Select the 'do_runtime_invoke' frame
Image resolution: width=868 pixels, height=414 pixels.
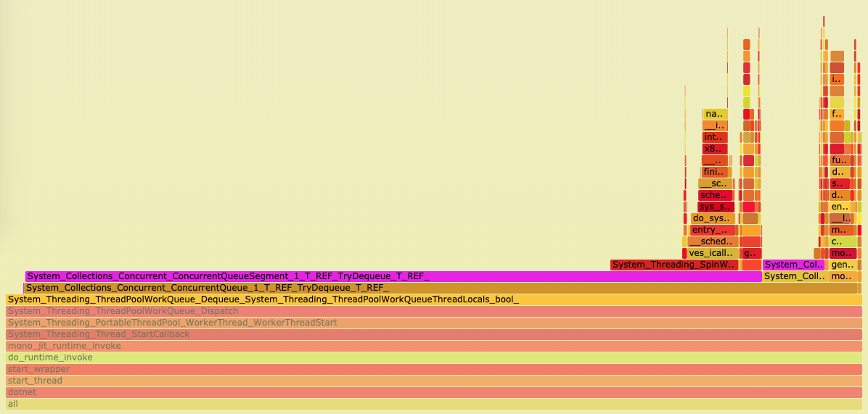(x=433, y=357)
